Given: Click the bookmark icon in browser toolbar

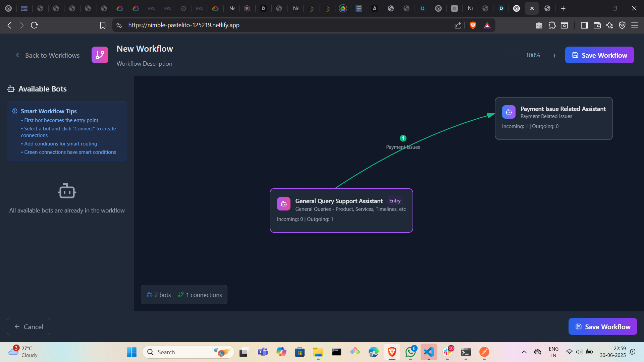Looking at the screenshot, I should click(x=103, y=25).
